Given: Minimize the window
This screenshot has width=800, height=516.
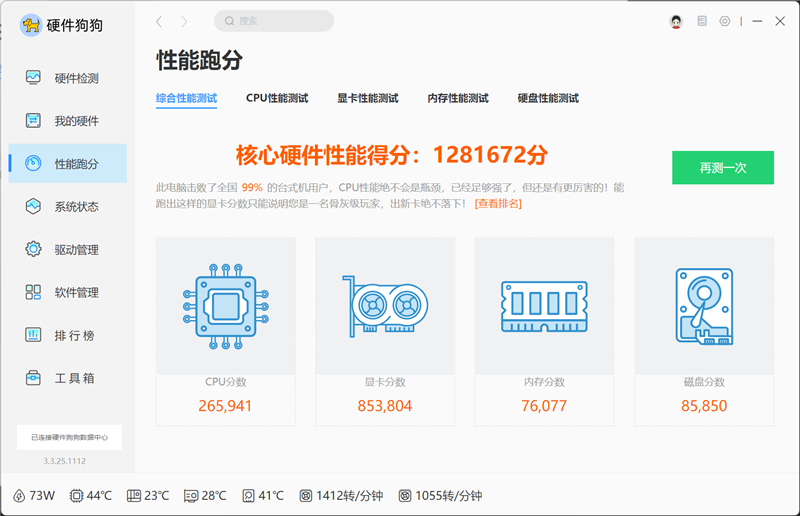Looking at the screenshot, I should [x=757, y=21].
